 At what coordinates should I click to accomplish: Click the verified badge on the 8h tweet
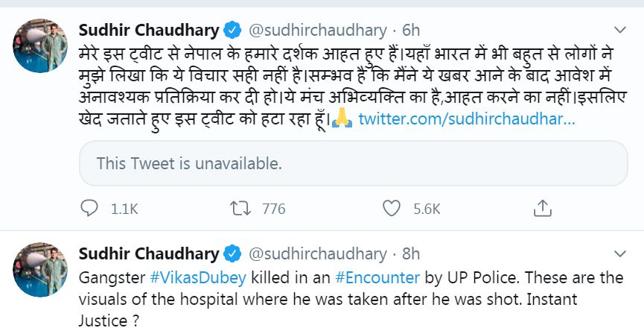click(232, 253)
